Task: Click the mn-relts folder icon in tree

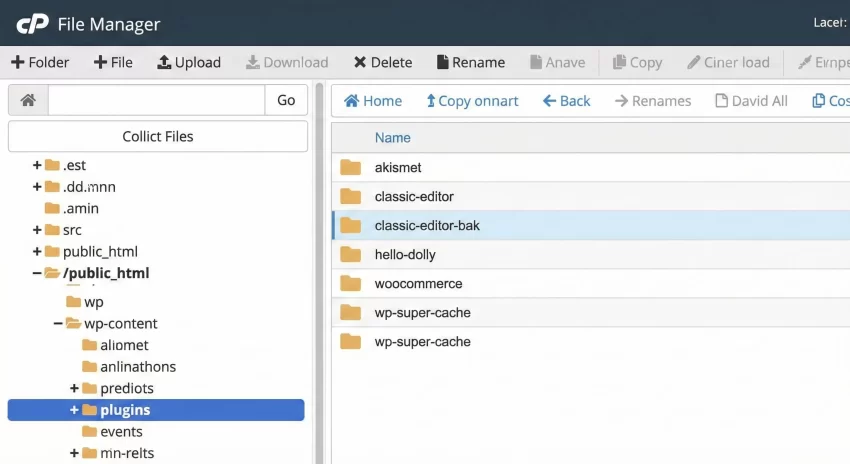Action: click(89, 453)
